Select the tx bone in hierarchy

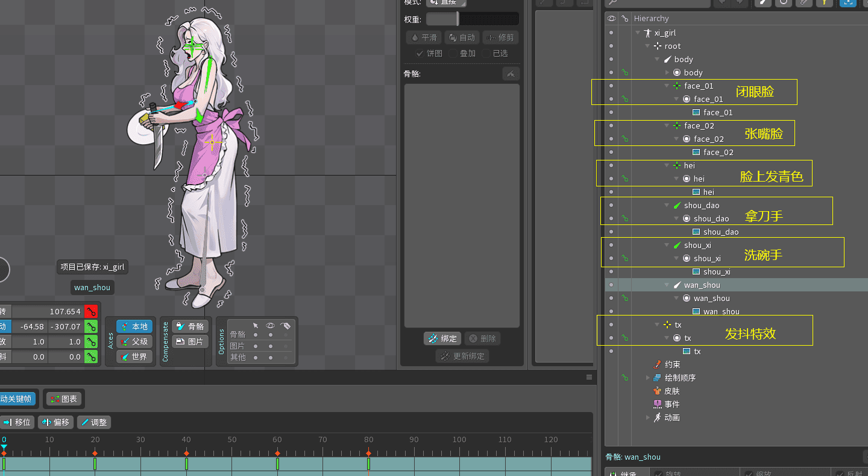pos(678,325)
